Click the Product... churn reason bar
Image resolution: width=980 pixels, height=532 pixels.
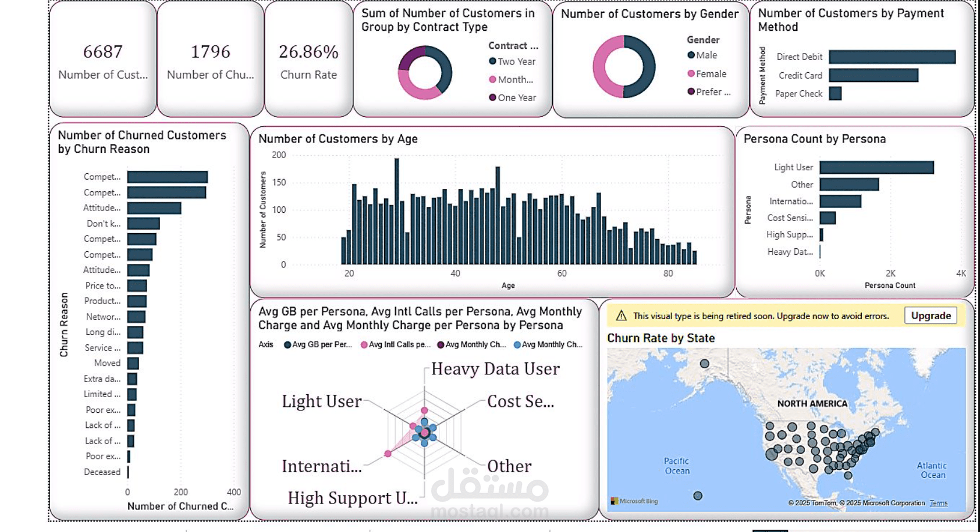[137, 301]
